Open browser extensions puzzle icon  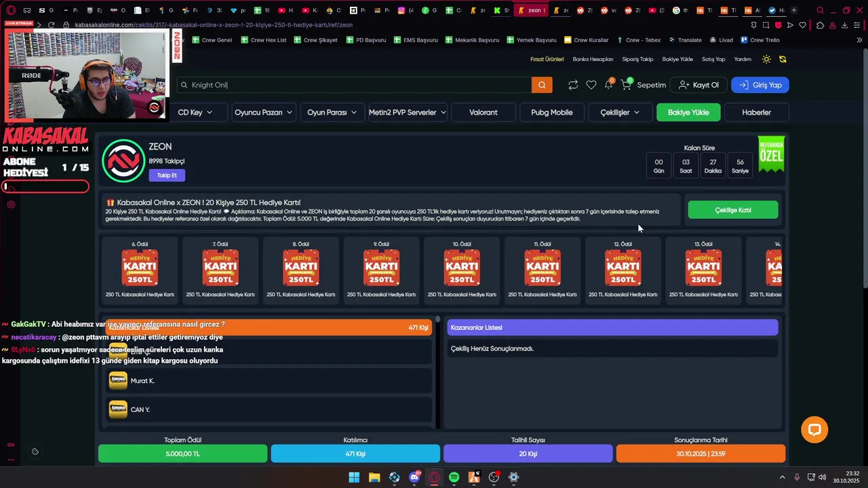[820, 25]
